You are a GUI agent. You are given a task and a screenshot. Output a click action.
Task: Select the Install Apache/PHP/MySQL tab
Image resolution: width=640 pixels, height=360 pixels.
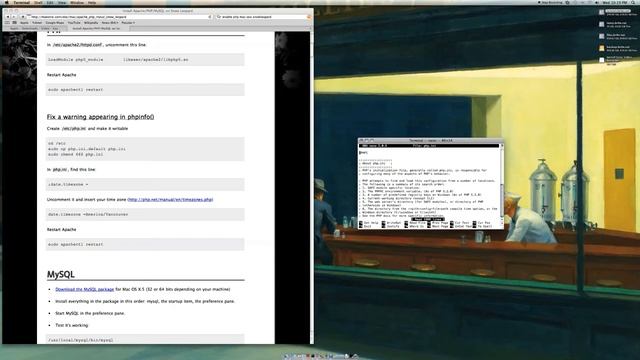coord(97,29)
